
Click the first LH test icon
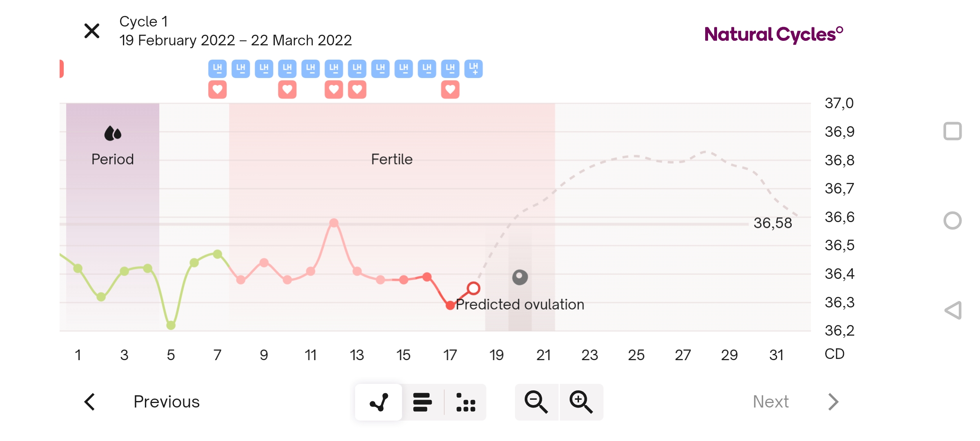coord(217,69)
